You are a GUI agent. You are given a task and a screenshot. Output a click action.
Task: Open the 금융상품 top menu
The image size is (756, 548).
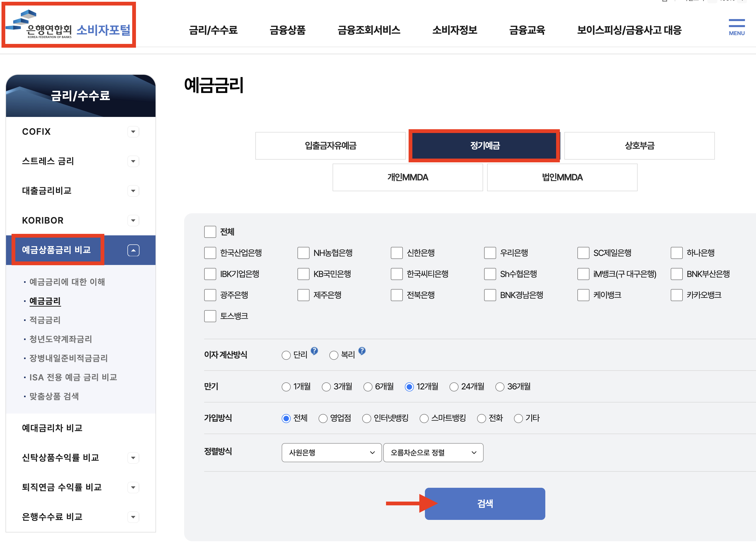[x=287, y=30]
